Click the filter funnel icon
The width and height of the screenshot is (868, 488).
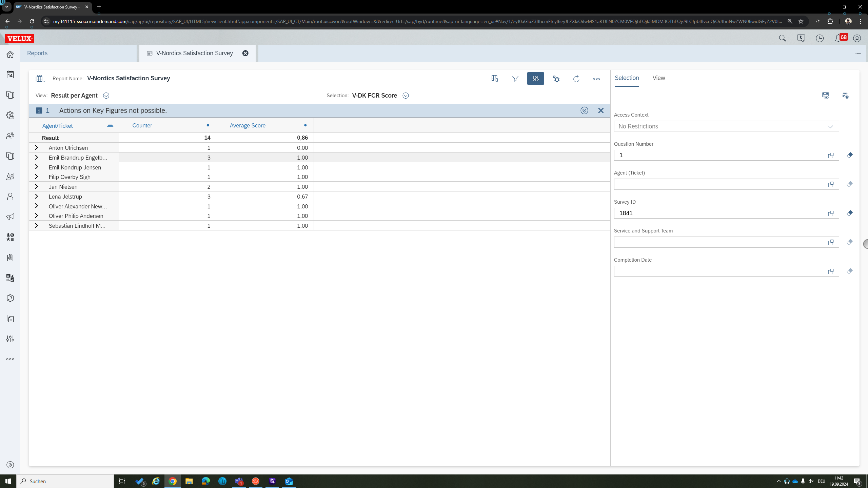pos(515,79)
